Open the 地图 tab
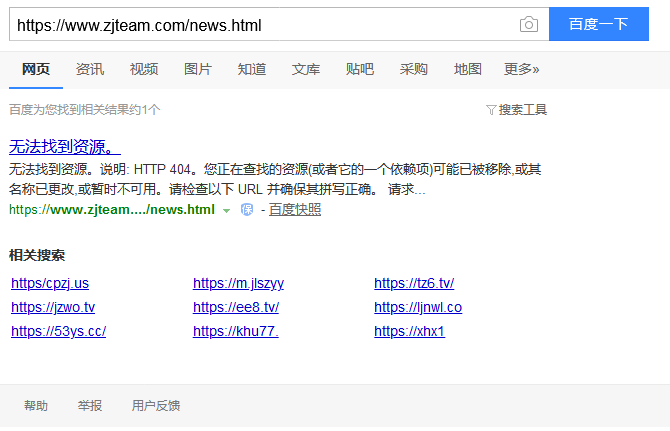670x431 pixels. 467,69
